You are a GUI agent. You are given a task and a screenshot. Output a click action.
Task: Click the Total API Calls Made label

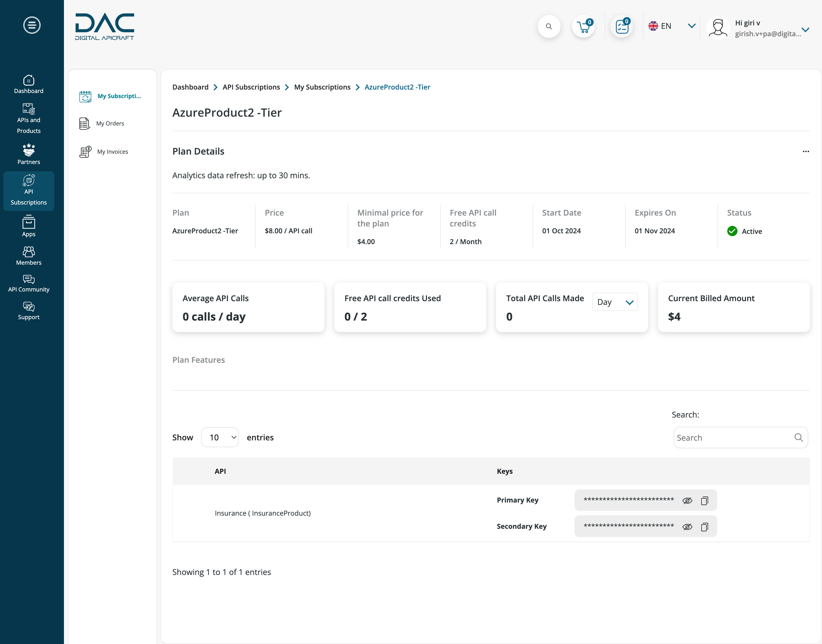point(545,298)
